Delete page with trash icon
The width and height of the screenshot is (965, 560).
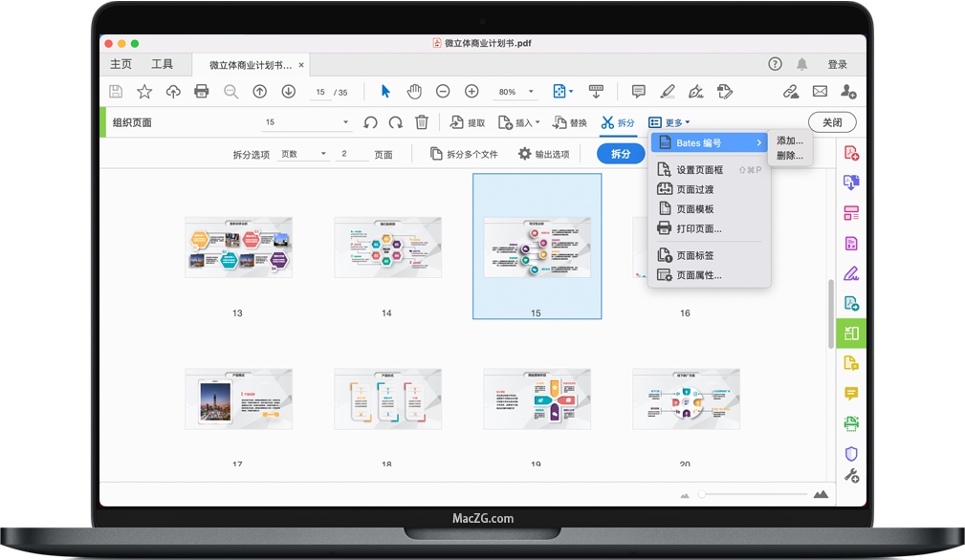422,122
